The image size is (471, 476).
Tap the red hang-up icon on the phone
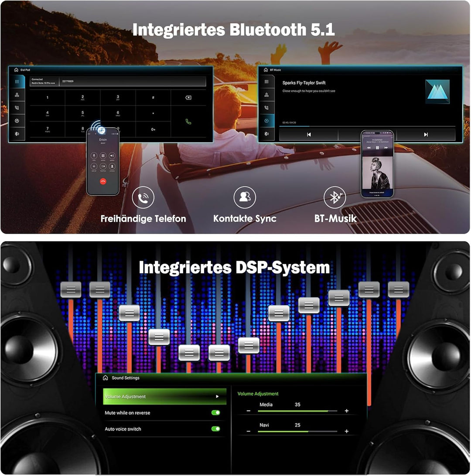click(103, 181)
